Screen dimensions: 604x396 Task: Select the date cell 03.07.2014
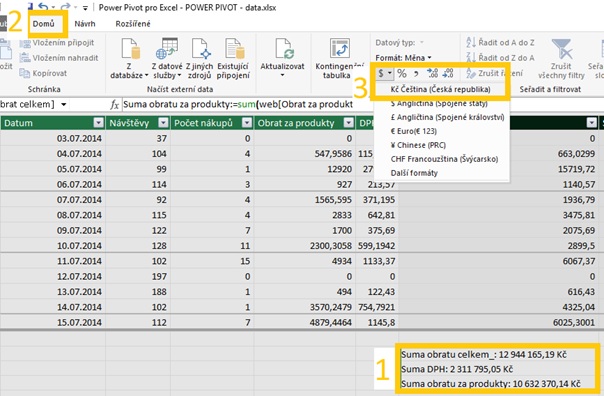tap(53, 138)
